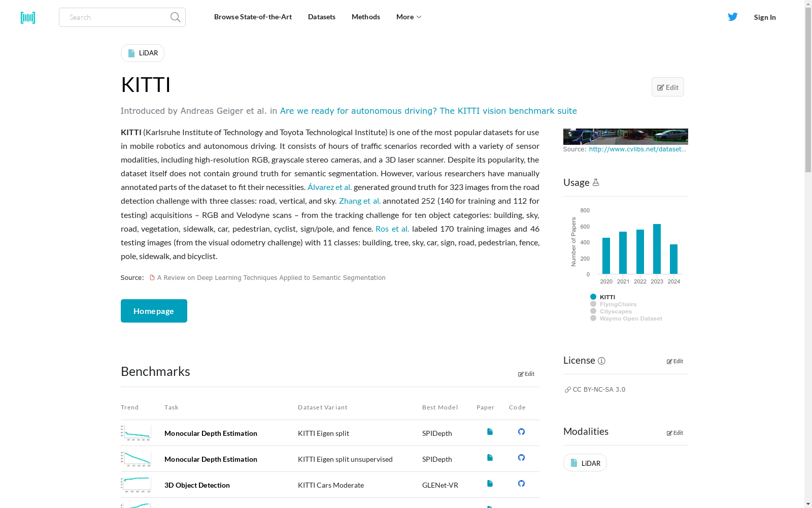Click the Homepage button
Viewport: 812px width, 508px height.
(154, 311)
